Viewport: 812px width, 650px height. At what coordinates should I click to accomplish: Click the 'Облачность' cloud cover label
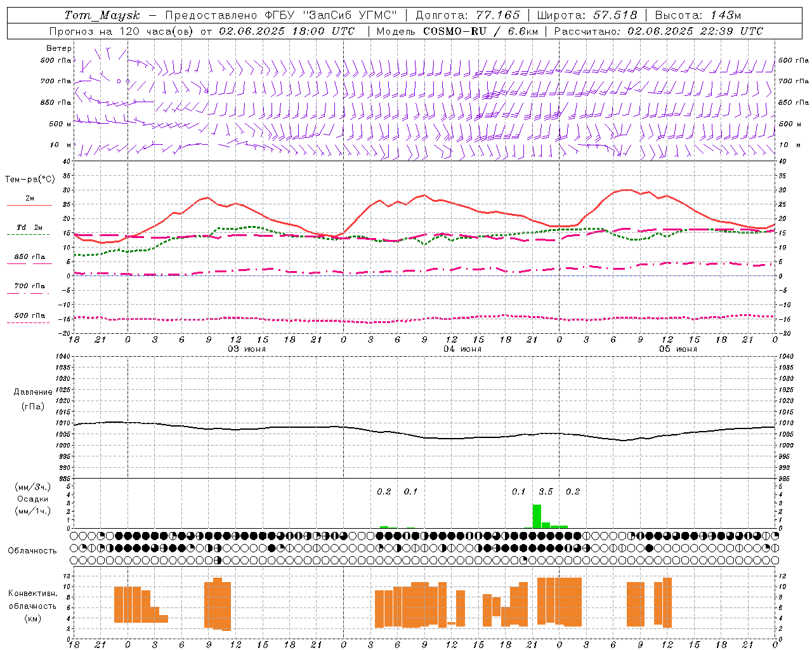pyautogui.click(x=32, y=551)
